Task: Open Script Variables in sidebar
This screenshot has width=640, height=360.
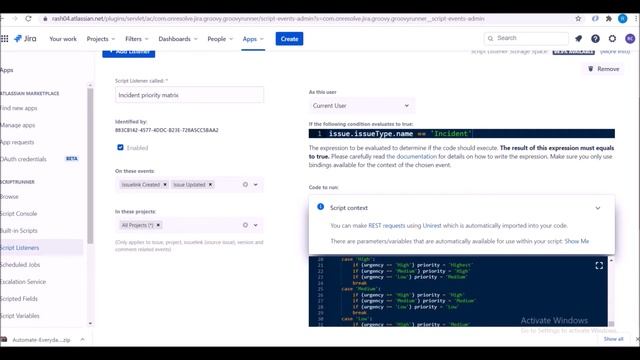Action: tap(20, 316)
